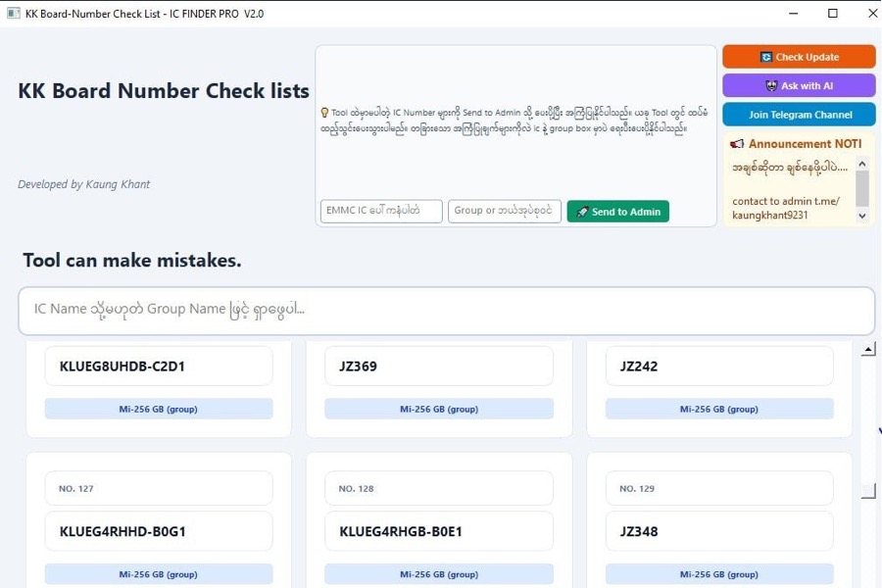Click the card list scrollbar thumb
882x588 pixels.
tap(868, 491)
